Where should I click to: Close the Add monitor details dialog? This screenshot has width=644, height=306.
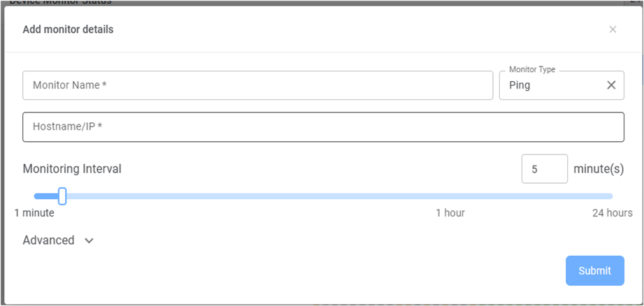(x=613, y=29)
